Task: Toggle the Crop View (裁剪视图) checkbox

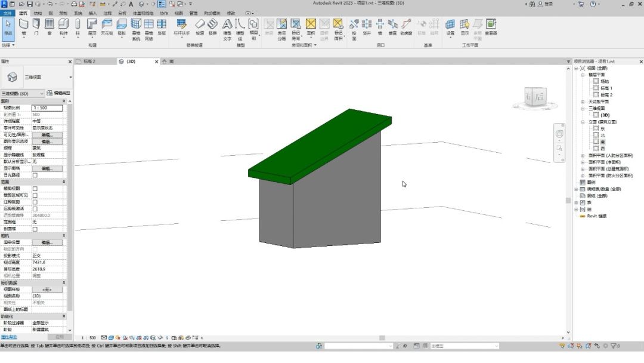Action: 35,189
